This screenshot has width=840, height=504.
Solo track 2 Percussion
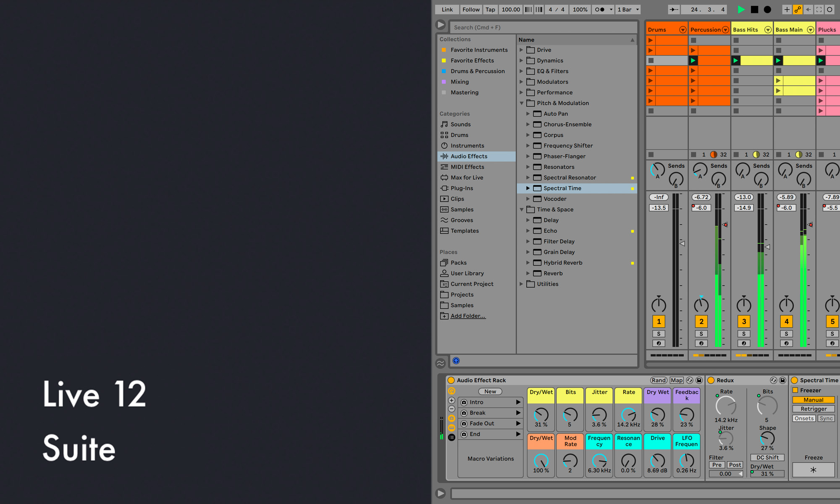coord(701,334)
